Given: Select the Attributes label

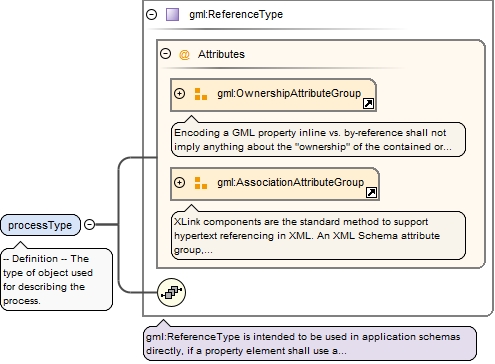Looking at the screenshot, I should [x=221, y=54].
